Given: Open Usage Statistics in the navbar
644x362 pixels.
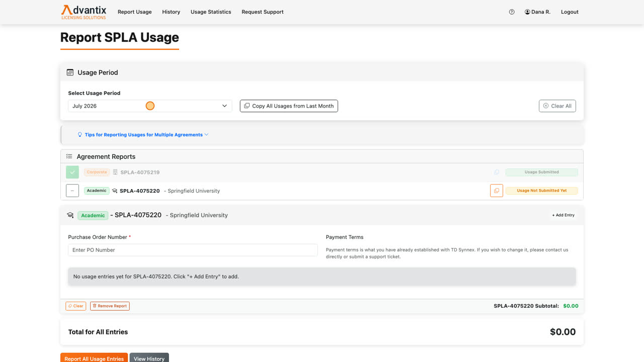Looking at the screenshot, I should [x=211, y=12].
